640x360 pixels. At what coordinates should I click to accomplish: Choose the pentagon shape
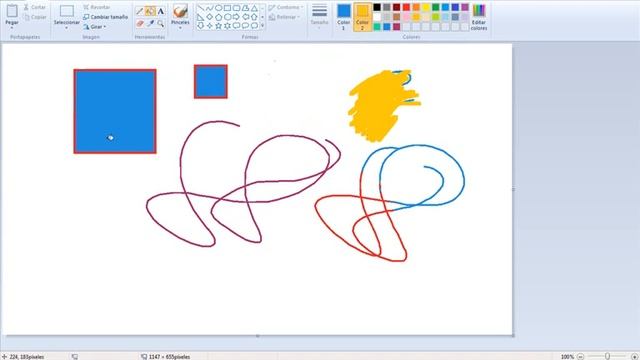tap(218, 17)
